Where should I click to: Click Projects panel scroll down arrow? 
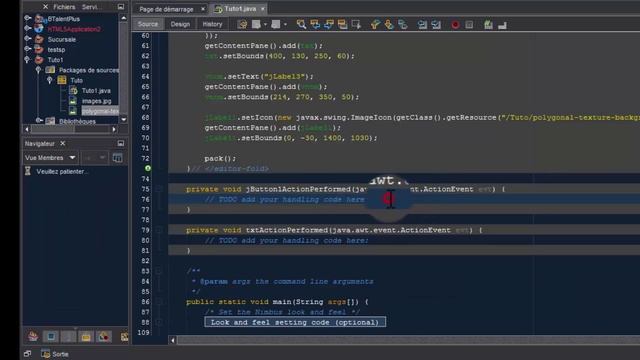[124, 120]
